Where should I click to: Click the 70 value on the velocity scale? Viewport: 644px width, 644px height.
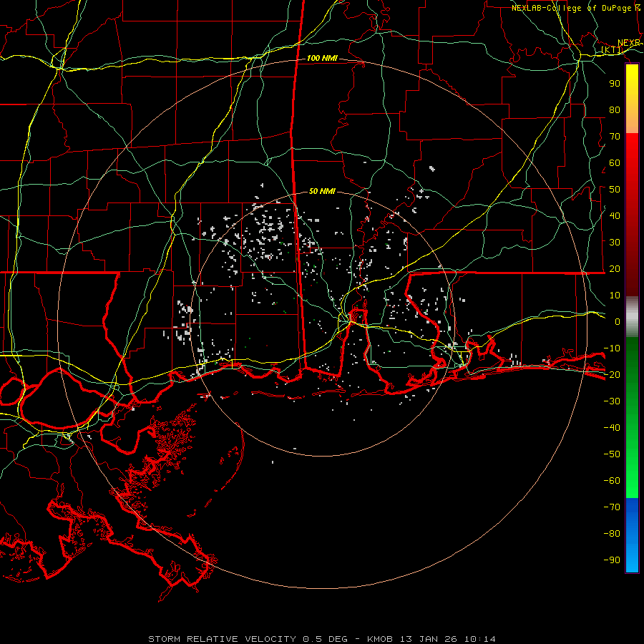pyautogui.click(x=615, y=137)
